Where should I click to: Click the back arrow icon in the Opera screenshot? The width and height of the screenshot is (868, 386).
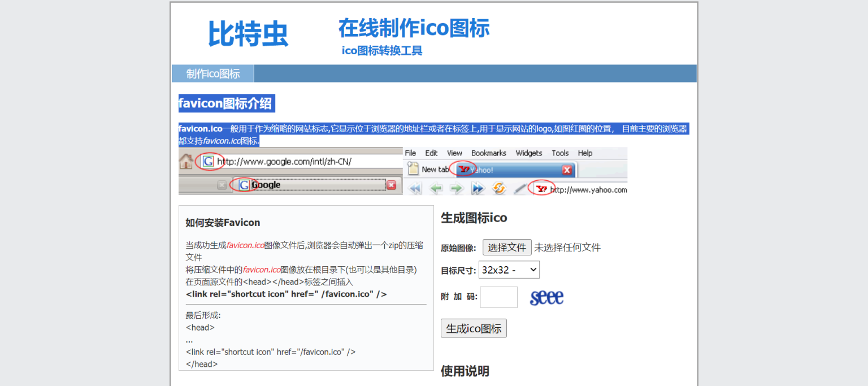(437, 188)
